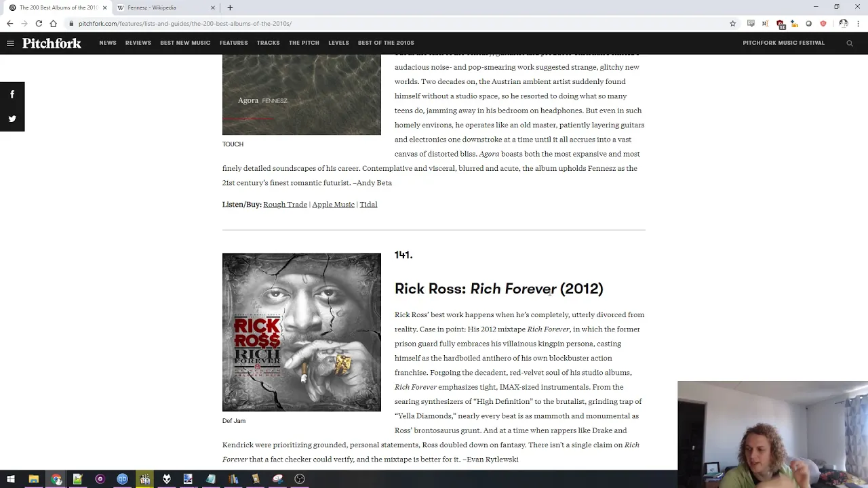Go back in the browser

[x=9, y=23]
